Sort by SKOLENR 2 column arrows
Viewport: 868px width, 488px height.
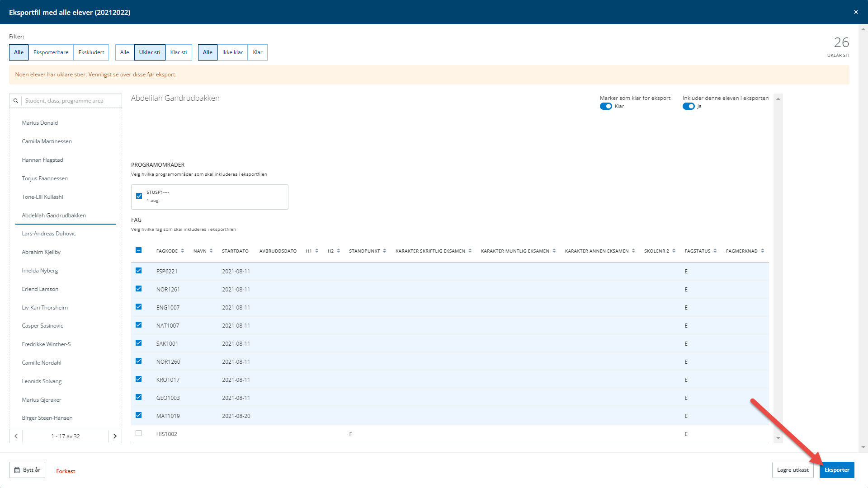pos(674,251)
